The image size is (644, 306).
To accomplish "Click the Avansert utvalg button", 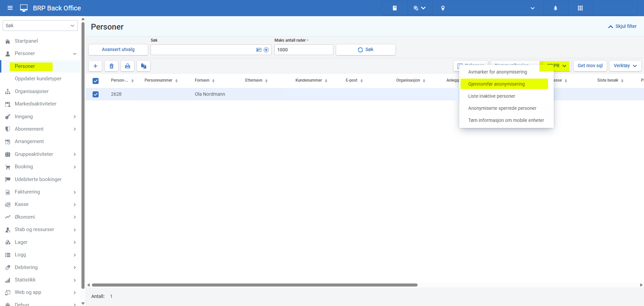I will [118, 50].
